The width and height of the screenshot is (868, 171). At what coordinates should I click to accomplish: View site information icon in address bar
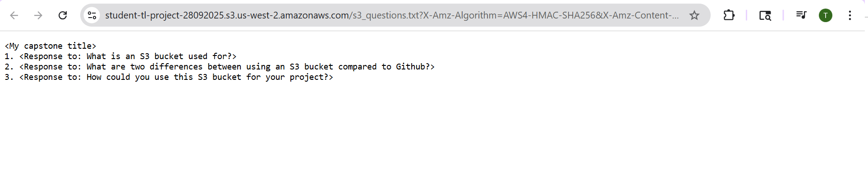92,15
